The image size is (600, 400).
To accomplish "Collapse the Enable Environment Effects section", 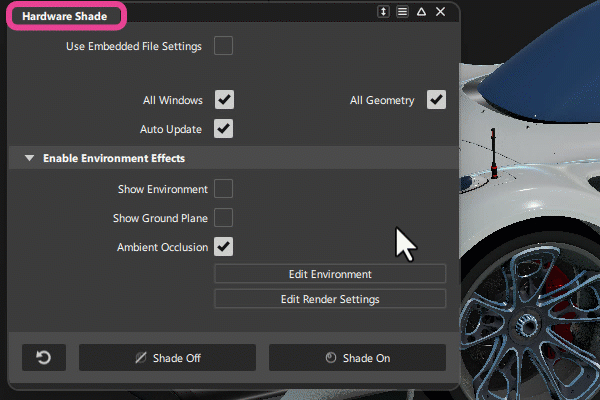I will pos(29,158).
